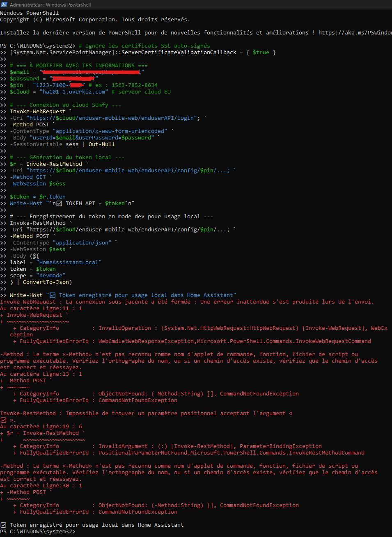392x537 pixels.
Task: Click the checkmark in the Write-Host Token enregistré command
Action: coord(53,295)
